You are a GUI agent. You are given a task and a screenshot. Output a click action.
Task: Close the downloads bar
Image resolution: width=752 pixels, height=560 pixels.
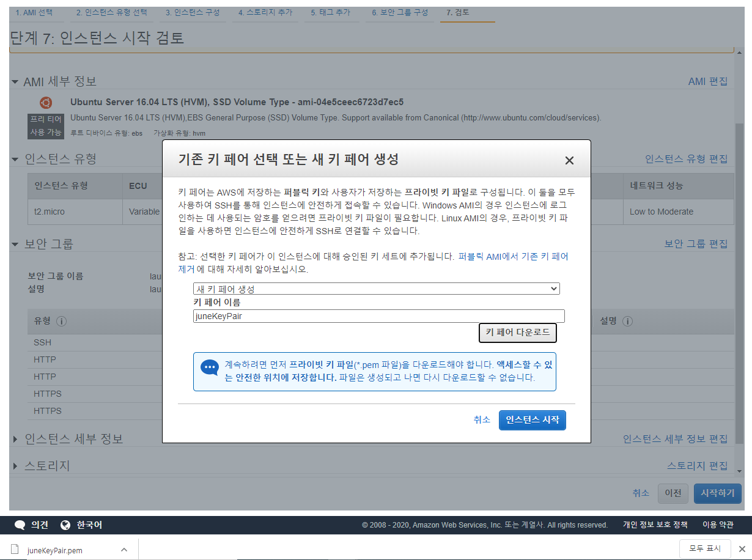742,548
